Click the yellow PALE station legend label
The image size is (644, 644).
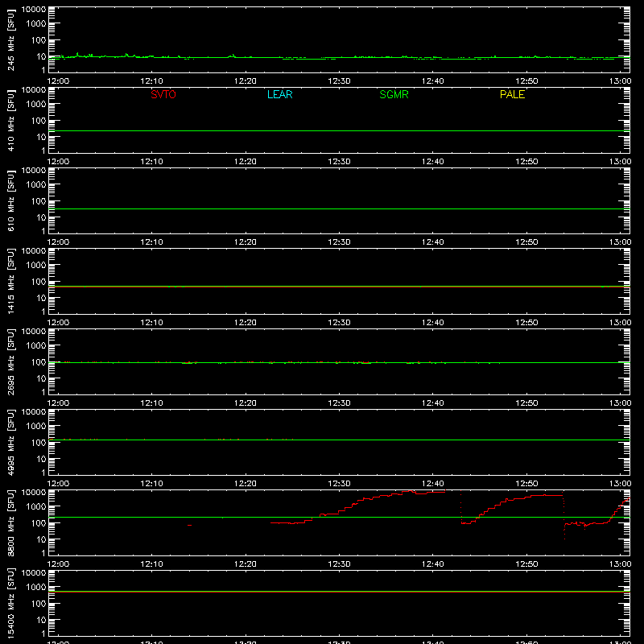coord(512,94)
